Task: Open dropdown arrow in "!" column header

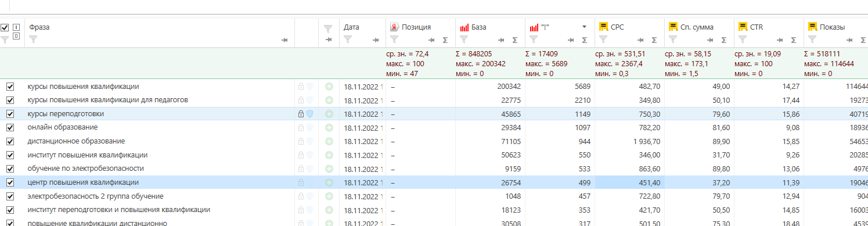Action: [x=585, y=27]
